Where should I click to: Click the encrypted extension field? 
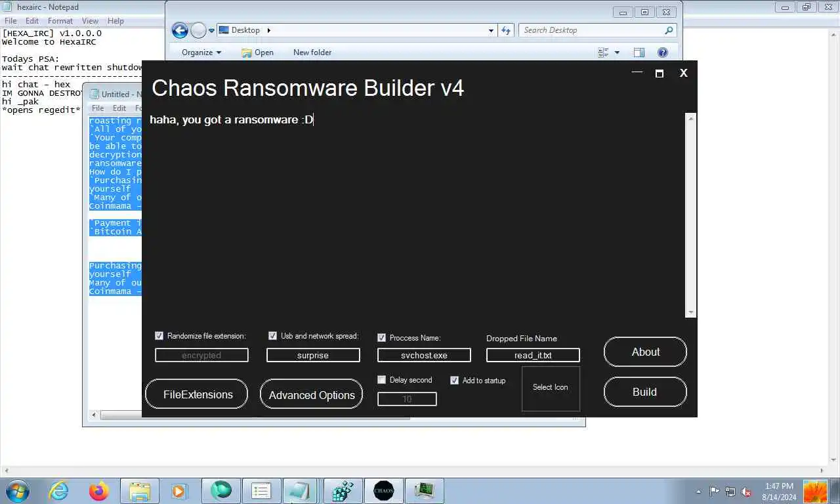(x=201, y=355)
